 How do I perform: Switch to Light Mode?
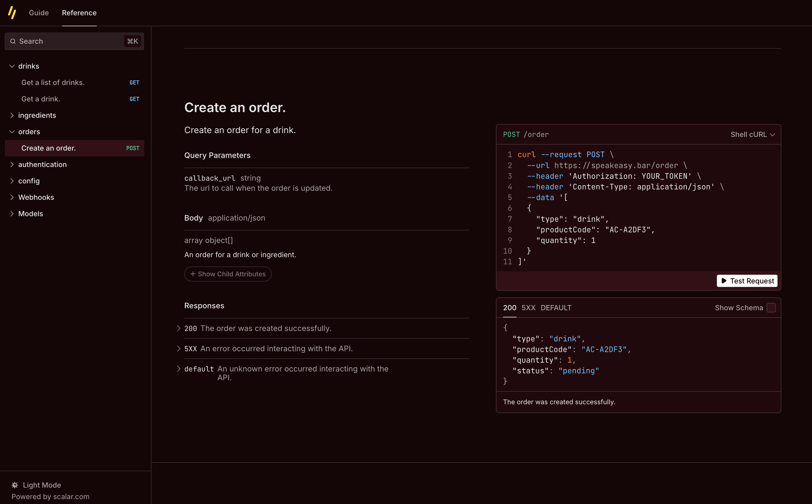click(x=36, y=485)
